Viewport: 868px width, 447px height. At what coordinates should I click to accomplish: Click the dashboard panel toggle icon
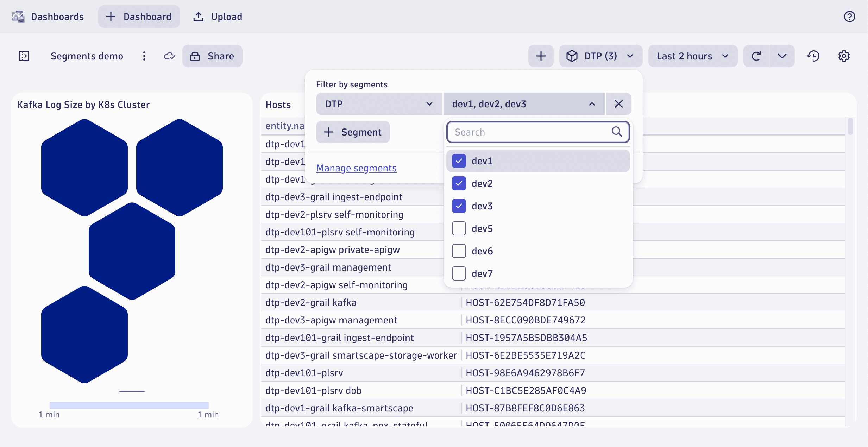point(23,55)
